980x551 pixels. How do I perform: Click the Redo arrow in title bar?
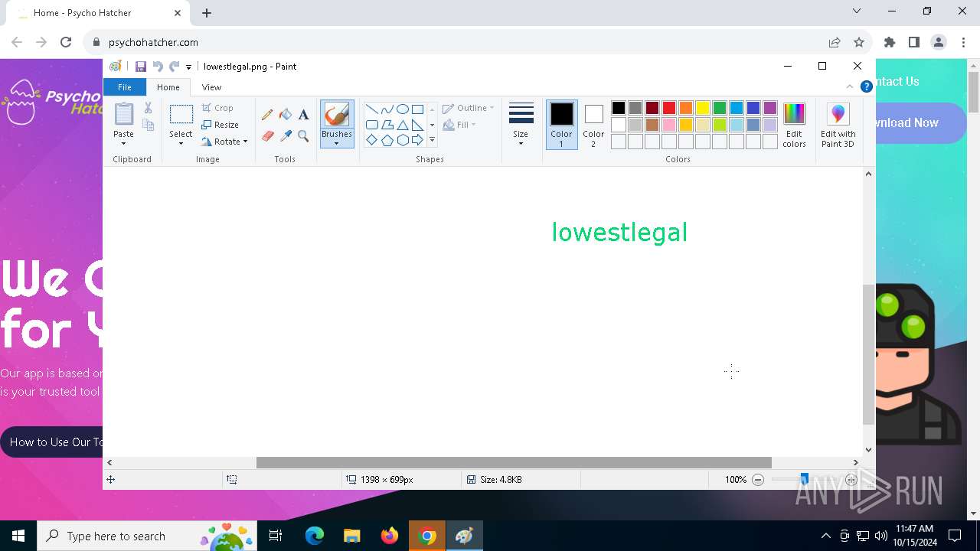pos(175,67)
